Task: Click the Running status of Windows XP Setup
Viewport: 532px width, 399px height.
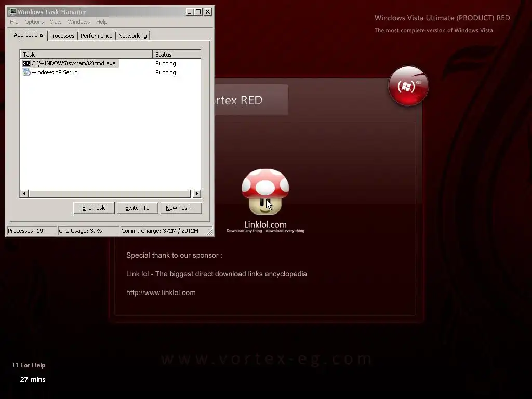Action: (x=166, y=72)
